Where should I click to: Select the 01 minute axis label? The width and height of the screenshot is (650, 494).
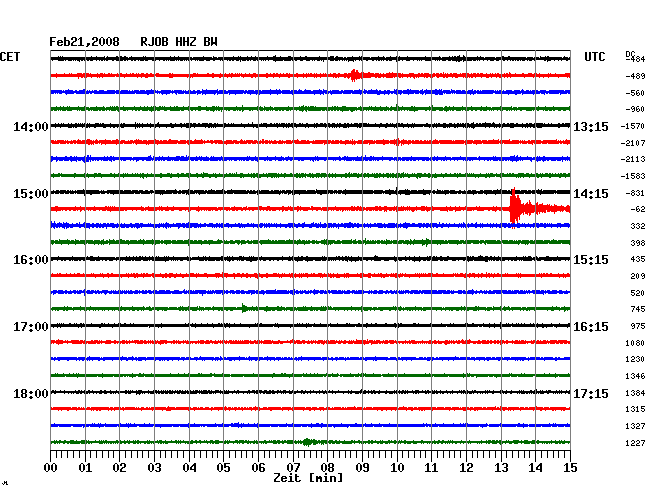(x=85, y=467)
